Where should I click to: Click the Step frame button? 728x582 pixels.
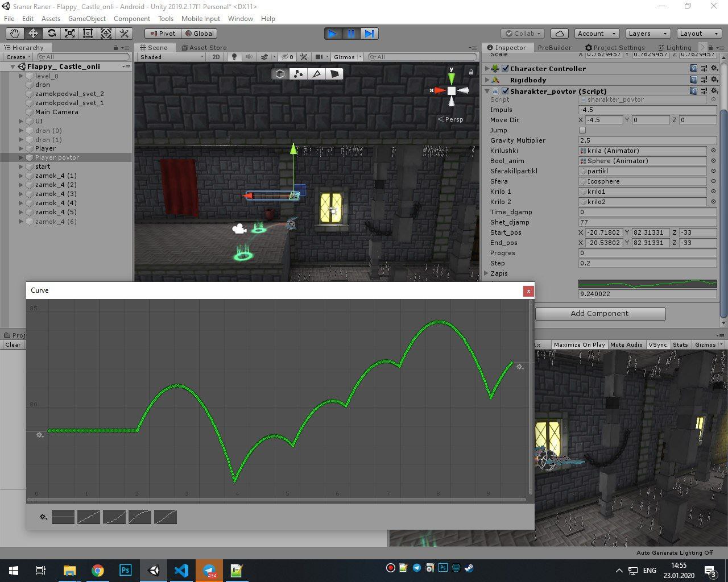coord(369,34)
